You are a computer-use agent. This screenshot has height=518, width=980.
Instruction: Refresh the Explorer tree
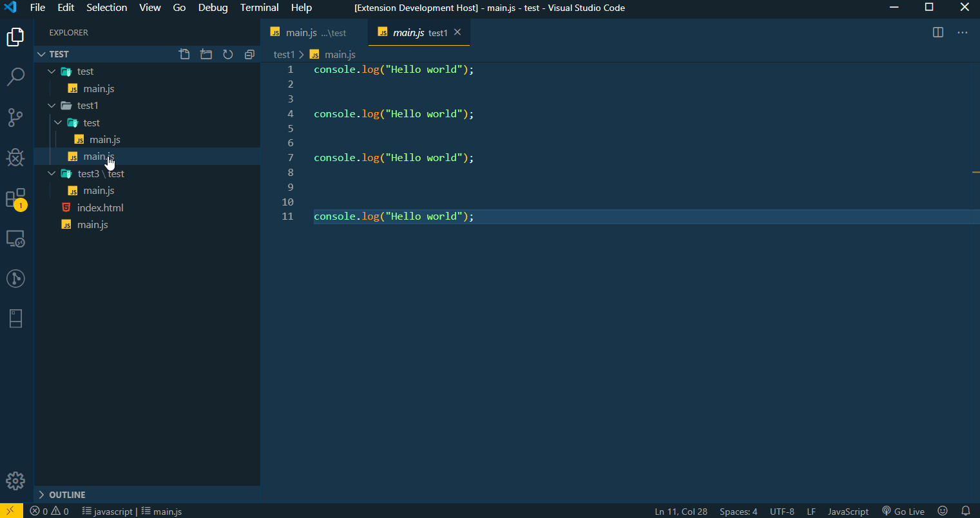(x=227, y=54)
